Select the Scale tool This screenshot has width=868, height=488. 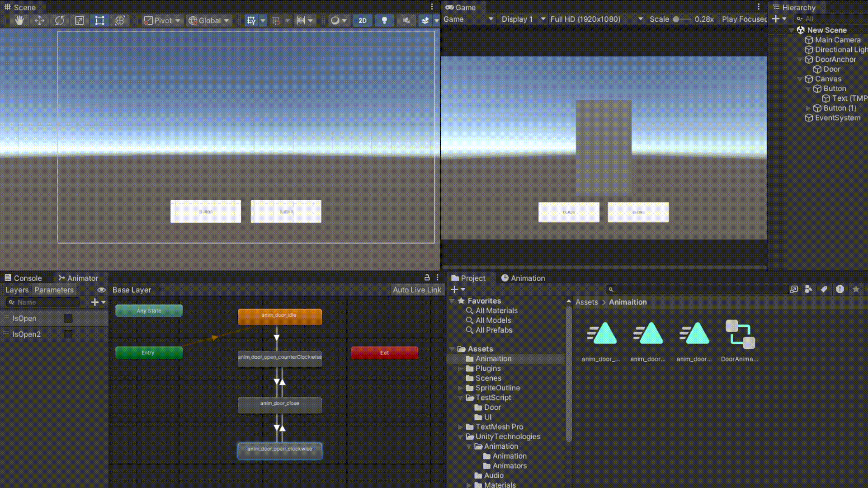(x=80, y=20)
